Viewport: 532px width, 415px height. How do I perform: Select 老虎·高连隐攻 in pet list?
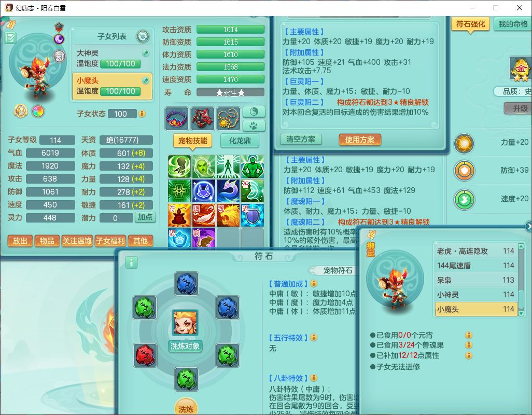pos(475,251)
